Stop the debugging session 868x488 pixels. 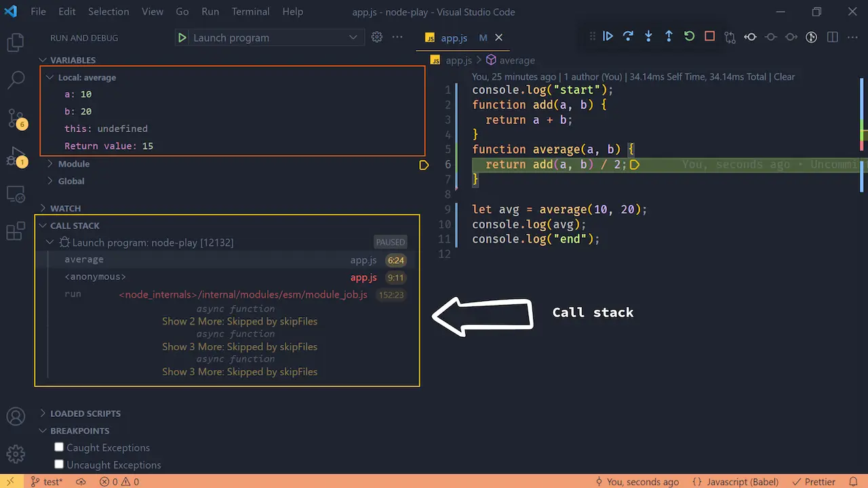tap(709, 37)
